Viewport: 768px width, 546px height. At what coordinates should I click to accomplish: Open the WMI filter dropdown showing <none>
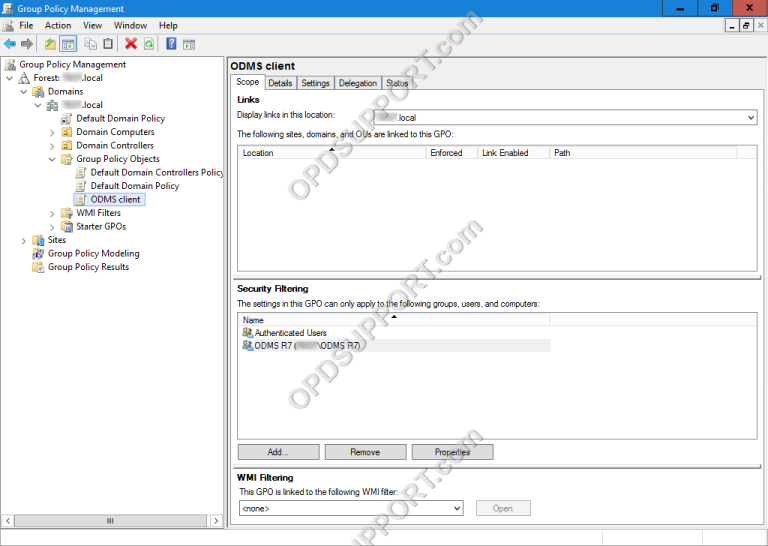456,508
